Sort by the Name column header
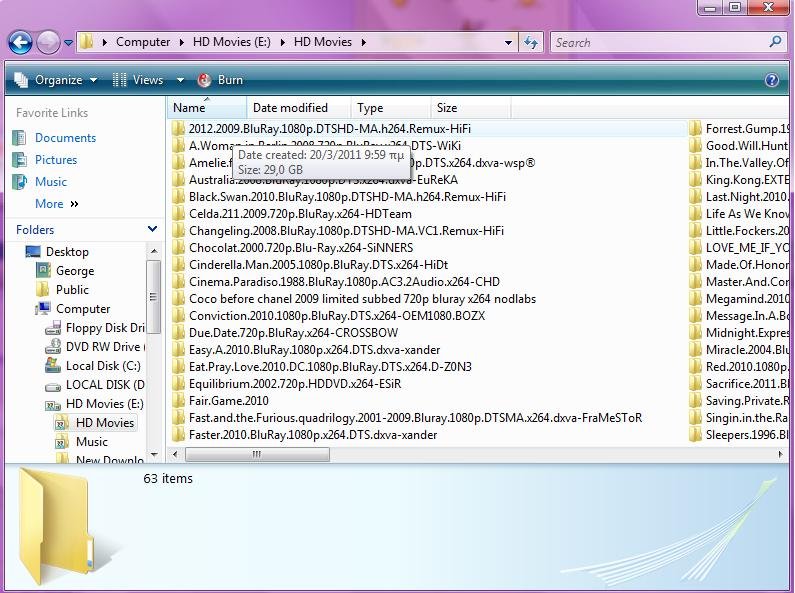 (x=207, y=108)
